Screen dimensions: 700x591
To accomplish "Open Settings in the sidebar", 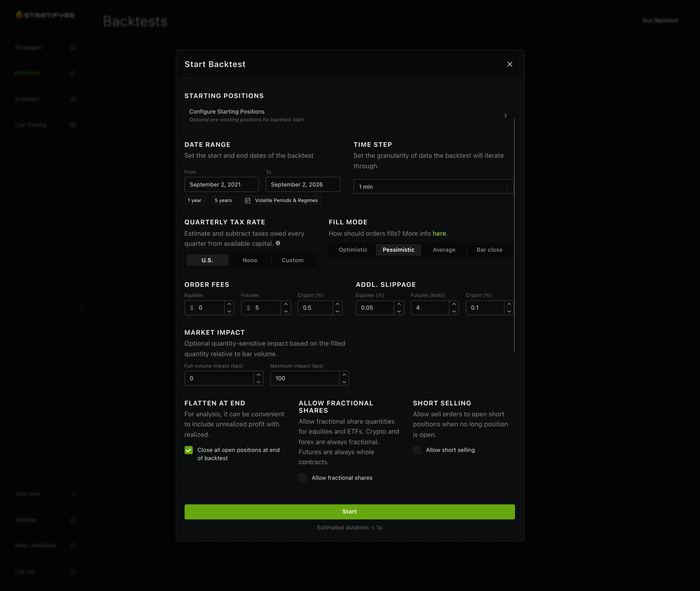I will (x=46, y=520).
